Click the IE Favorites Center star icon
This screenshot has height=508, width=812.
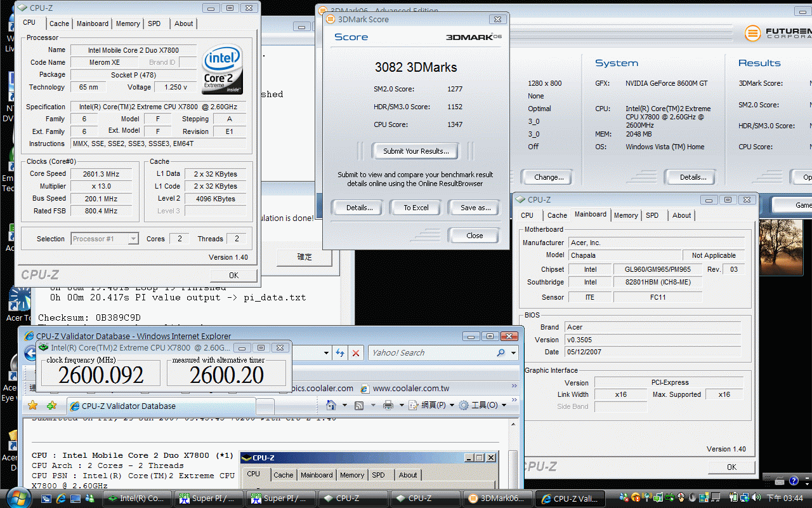(32, 405)
